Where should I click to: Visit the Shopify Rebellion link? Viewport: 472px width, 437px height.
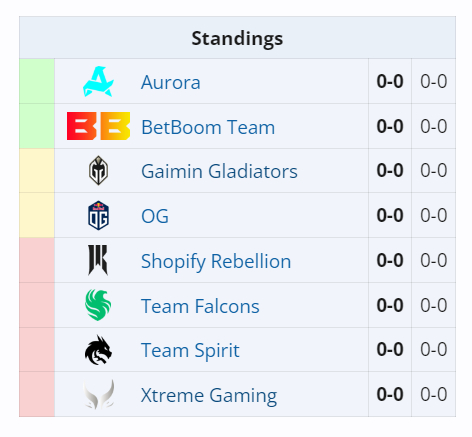pos(216,261)
